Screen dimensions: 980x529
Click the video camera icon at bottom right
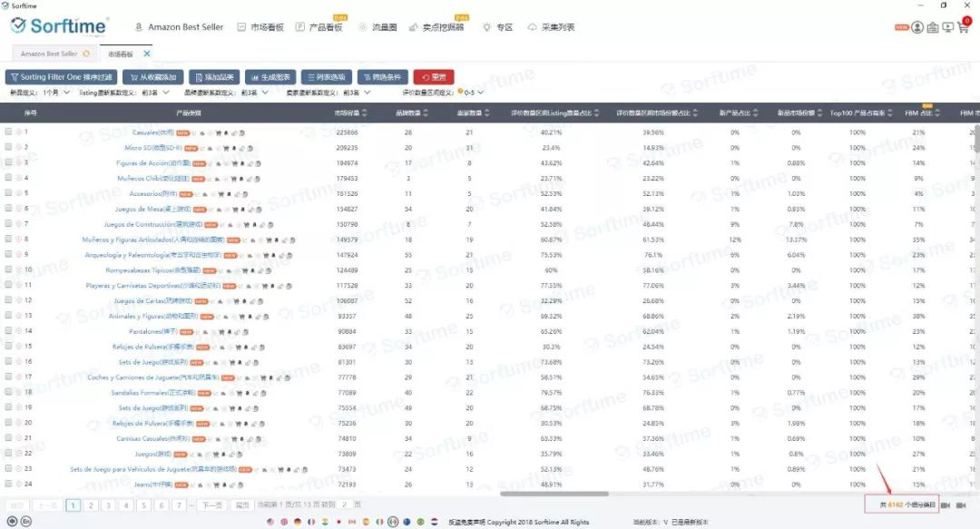point(946,505)
